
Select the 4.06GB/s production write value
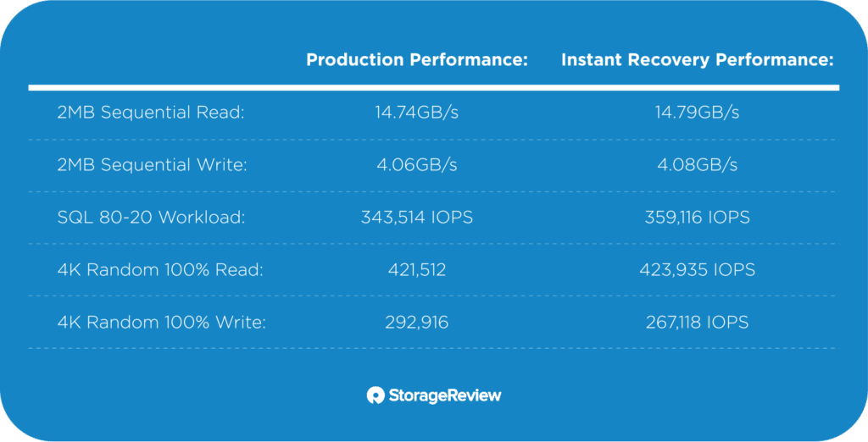pos(417,165)
